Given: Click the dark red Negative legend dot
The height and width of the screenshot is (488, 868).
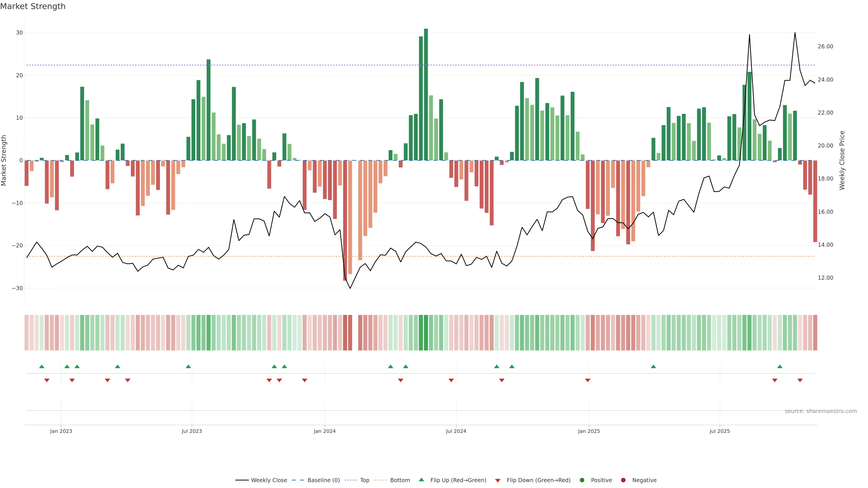Looking at the screenshot, I should click(623, 480).
